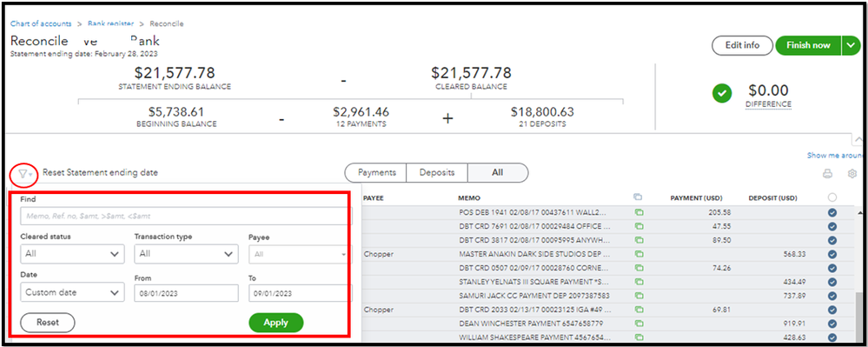Select SAMURI JACK CC PAYMENT memo
868x347 pixels.
(534, 296)
